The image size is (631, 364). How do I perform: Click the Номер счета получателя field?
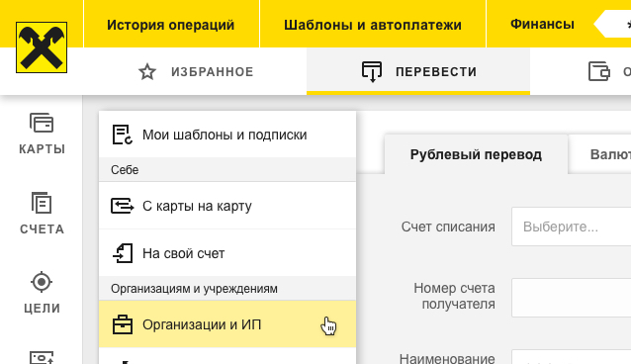coord(571,298)
